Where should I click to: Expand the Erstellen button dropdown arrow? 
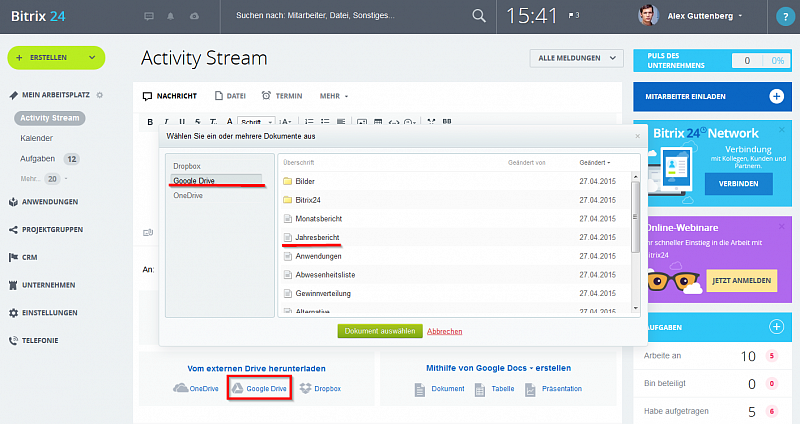[x=92, y=58]
